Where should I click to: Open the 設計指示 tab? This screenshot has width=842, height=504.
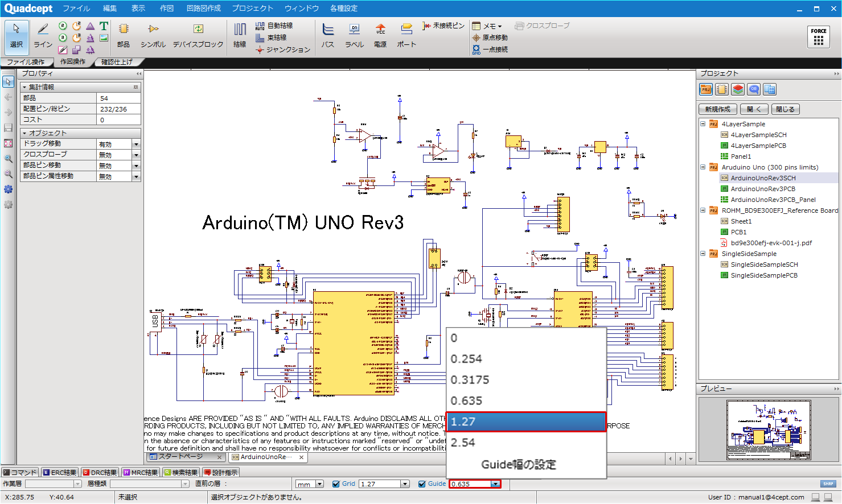221,473
